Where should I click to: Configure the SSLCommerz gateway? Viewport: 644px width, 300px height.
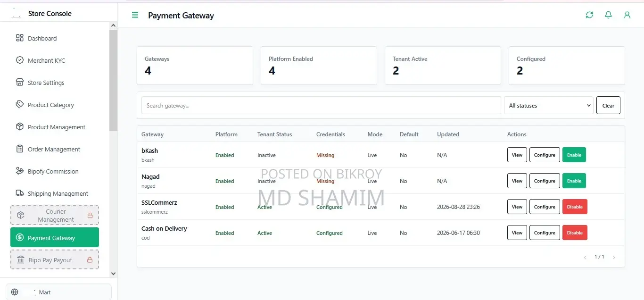click(x=545, y=207)
